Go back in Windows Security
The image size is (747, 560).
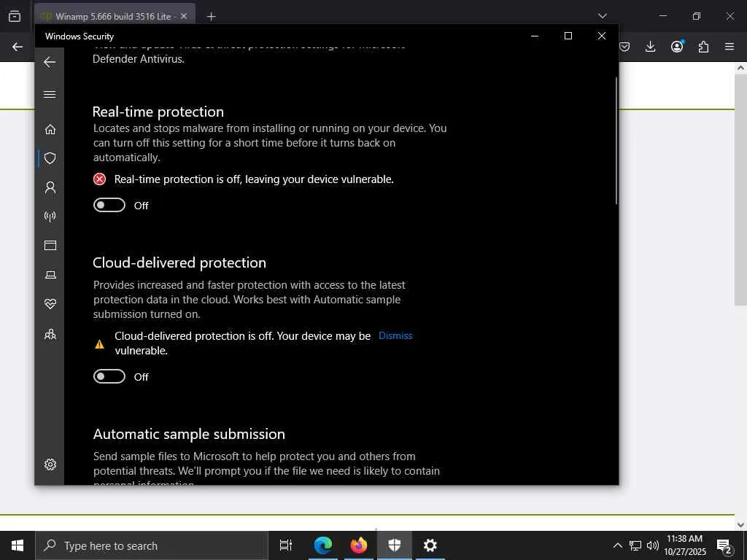click(50, 62)
